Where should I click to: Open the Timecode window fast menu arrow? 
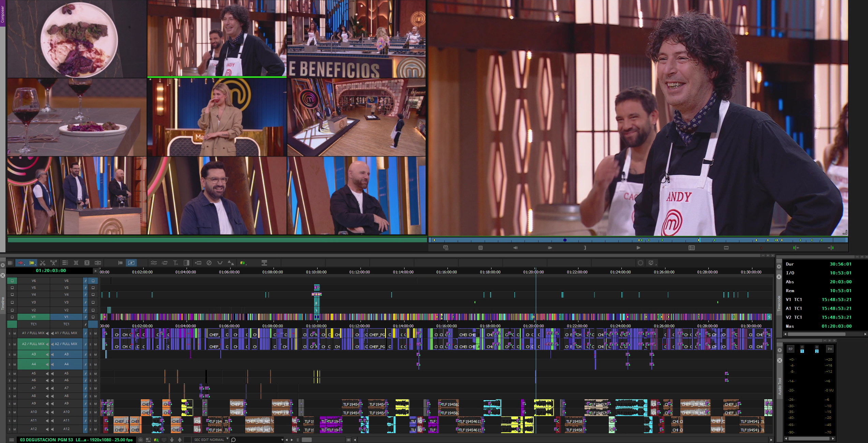click(779, 267)
